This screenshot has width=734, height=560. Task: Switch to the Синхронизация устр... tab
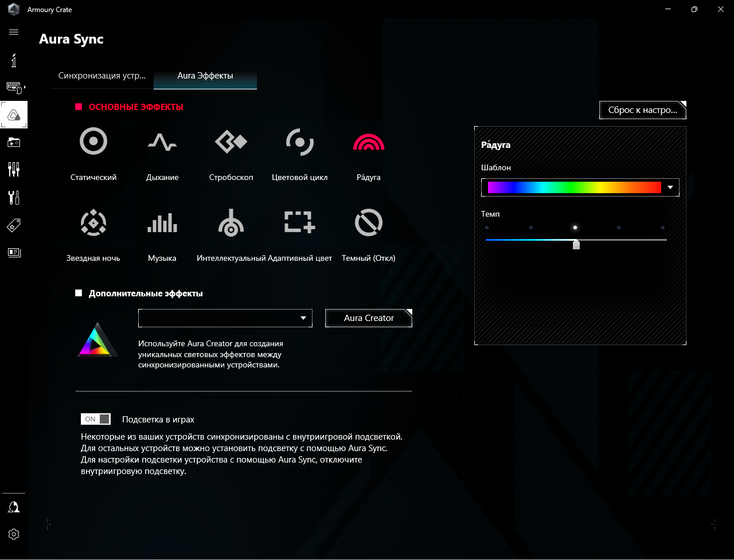click(102, 76)
